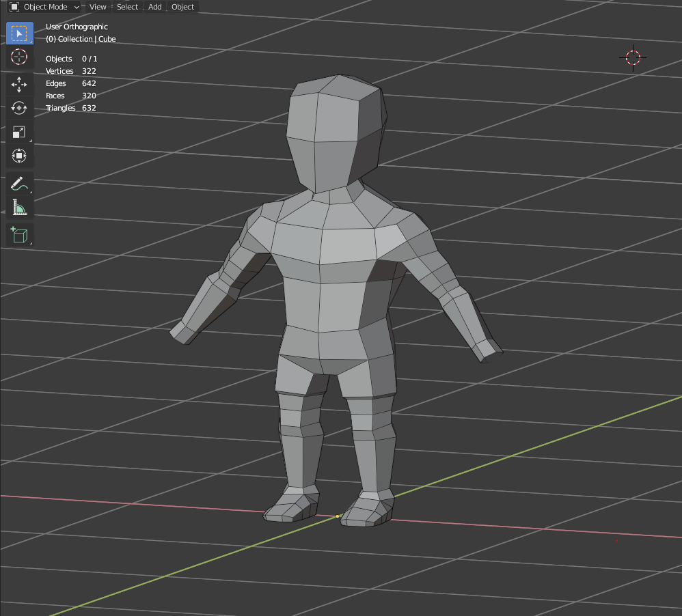Viewport: 682px width, 616px height.
Task: Click the yellow origin point between the feet
Action: point(338,516)
